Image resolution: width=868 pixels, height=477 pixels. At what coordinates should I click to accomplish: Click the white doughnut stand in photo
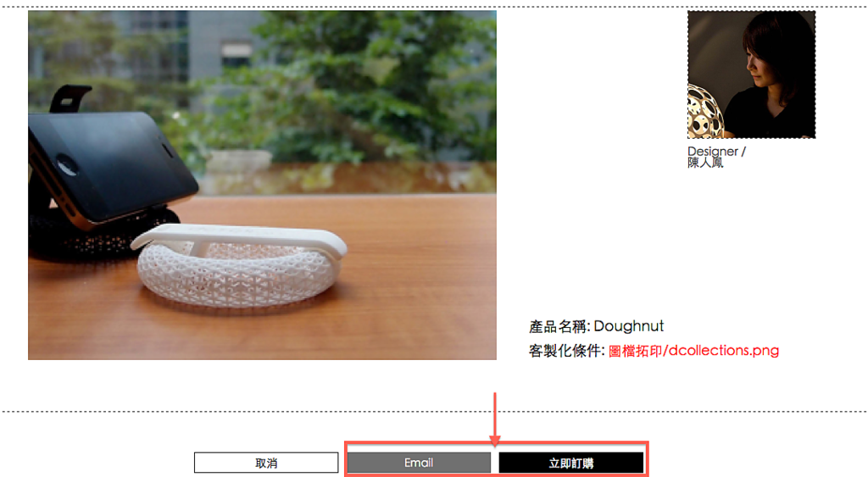(x=239, y=264)
